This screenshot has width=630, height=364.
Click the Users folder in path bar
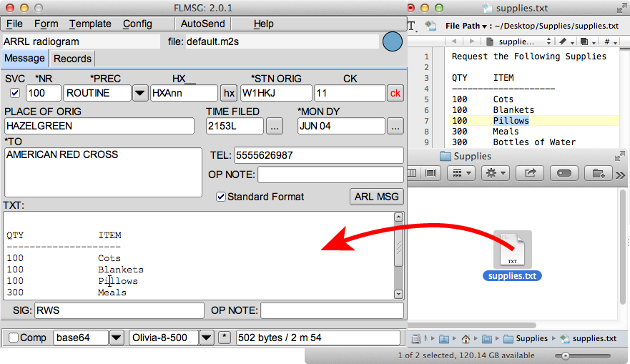pyautogui.click(x=444, y=339)
